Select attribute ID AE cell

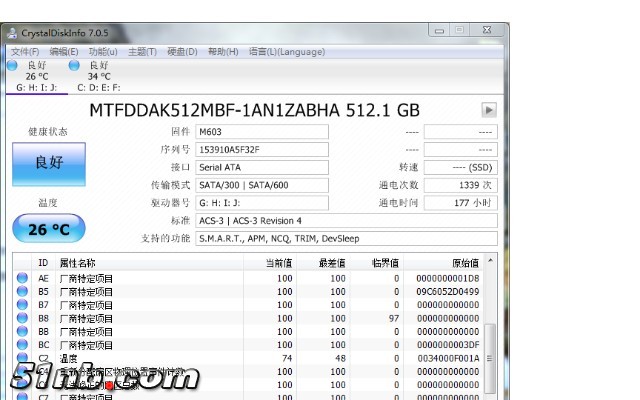coord(43,278)
